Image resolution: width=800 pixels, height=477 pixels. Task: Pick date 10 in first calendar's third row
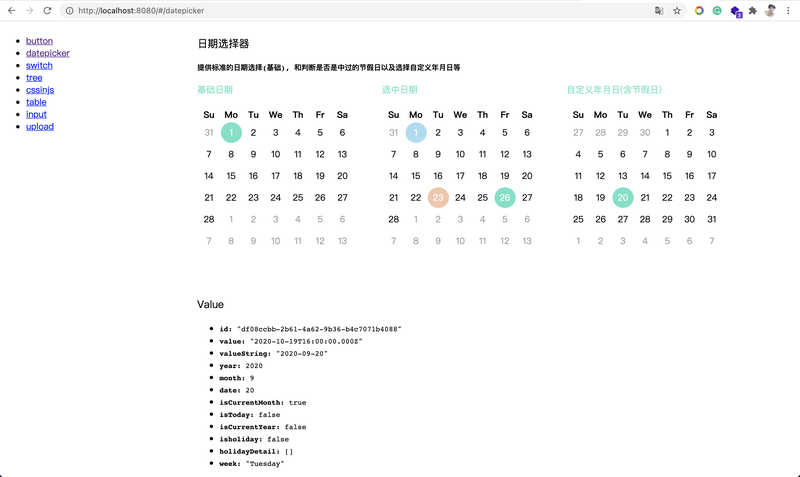(x=276, y=154)
